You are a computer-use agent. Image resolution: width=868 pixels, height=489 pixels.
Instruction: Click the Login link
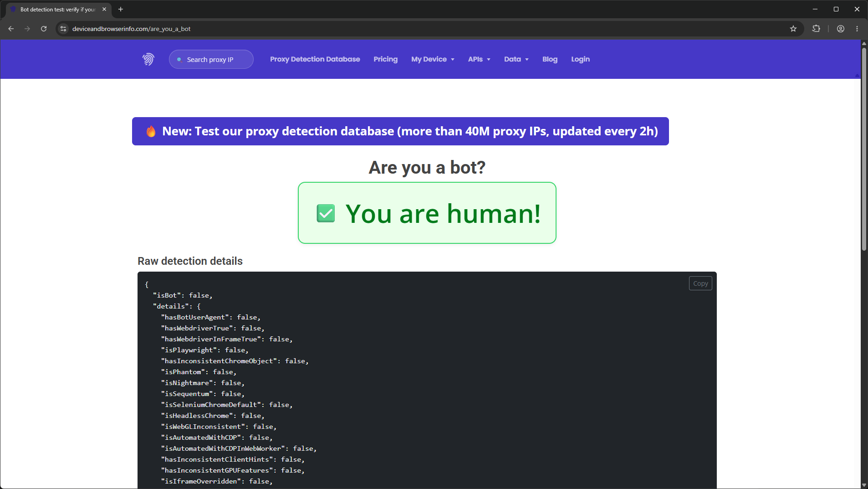pyautogui.click(x=580, y=59)
